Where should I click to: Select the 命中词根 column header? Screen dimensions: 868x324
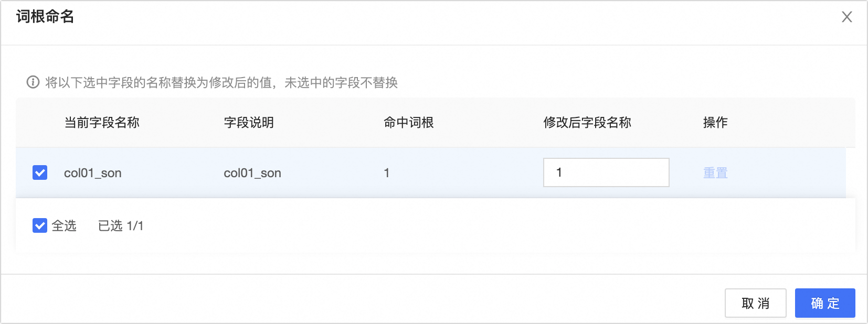coord(408,123)
